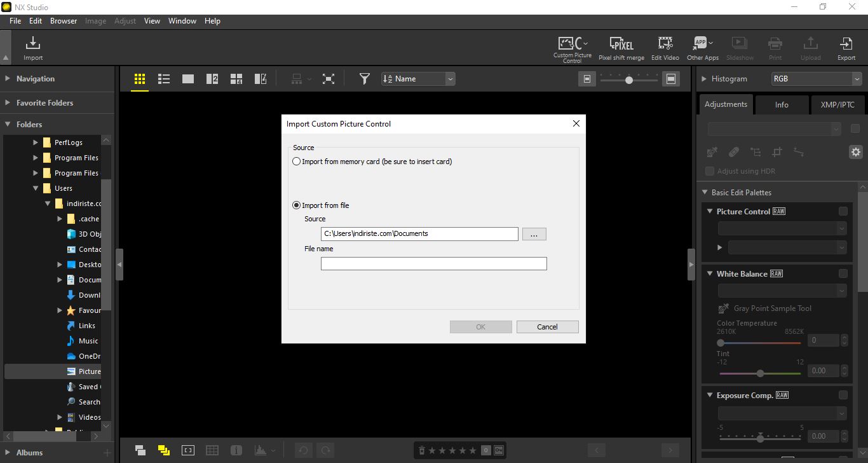Click the File name input field

click(433, 263)
